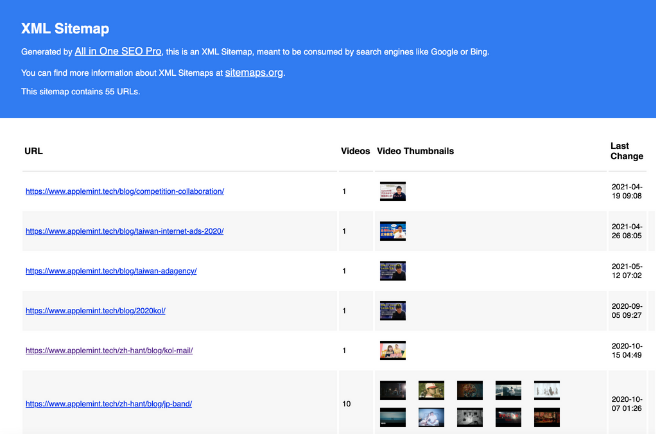
Task: Open the All in One SEO Pro link
Action: [118, 51]
